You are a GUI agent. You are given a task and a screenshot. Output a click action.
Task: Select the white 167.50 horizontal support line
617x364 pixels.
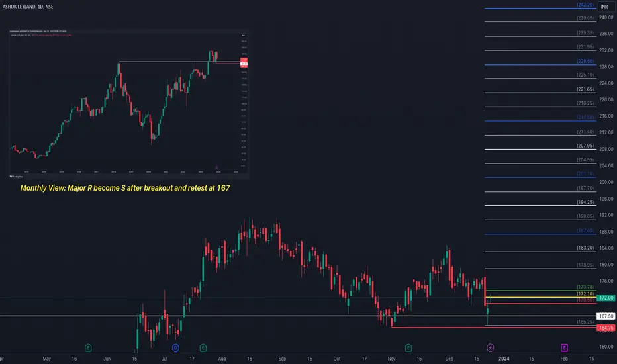[299, 316]
